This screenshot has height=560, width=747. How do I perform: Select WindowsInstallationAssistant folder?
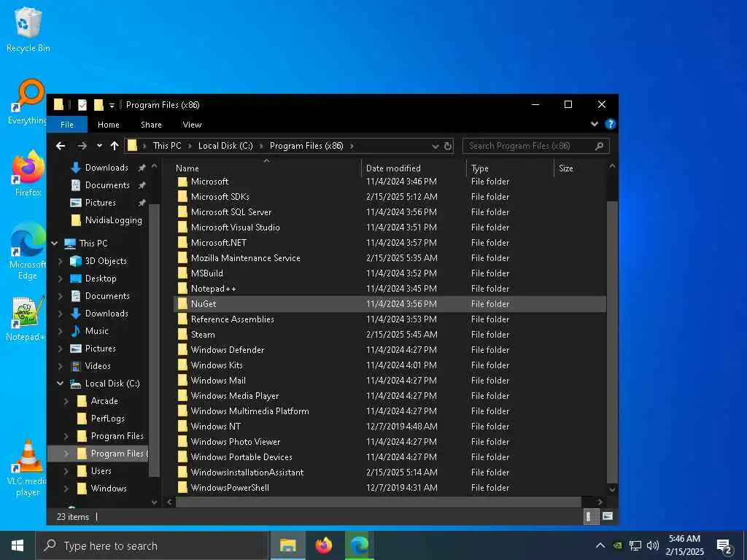click(x=390, y=472)
